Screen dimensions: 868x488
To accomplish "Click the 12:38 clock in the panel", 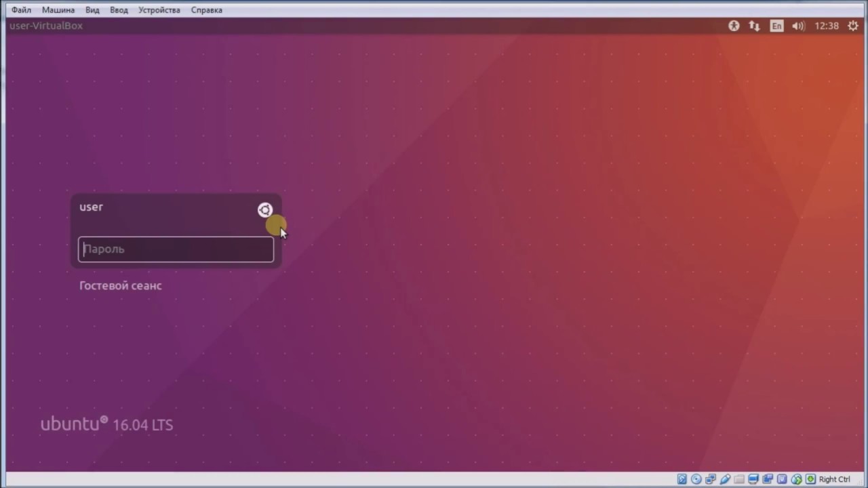I will tap(827, 26).
